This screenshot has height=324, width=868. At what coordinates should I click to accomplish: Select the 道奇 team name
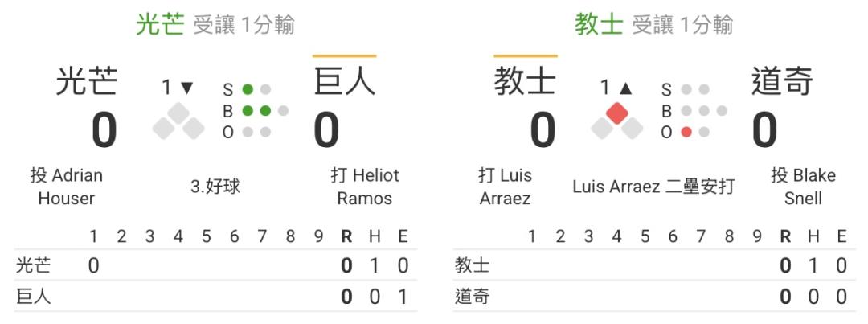point(782,82)
